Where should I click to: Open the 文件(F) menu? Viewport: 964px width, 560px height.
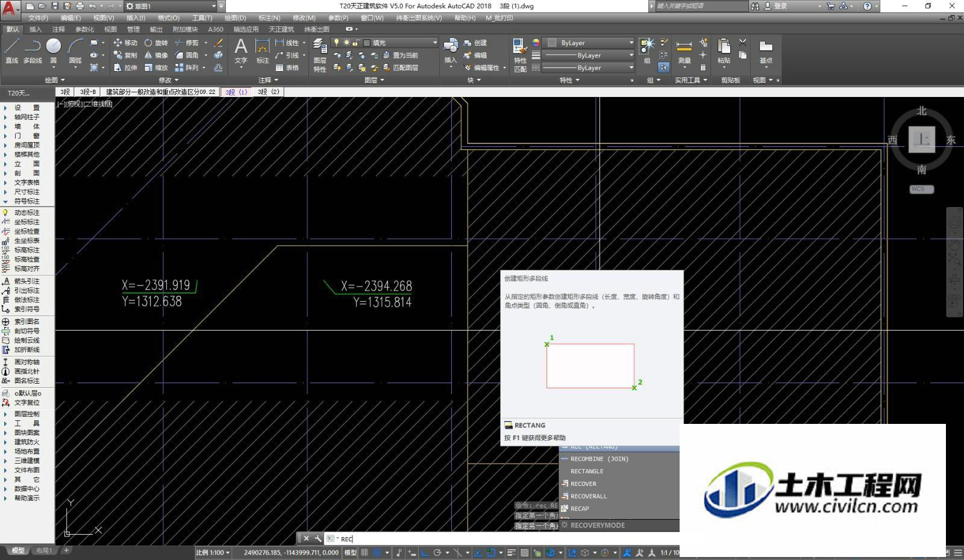(38, 18)
